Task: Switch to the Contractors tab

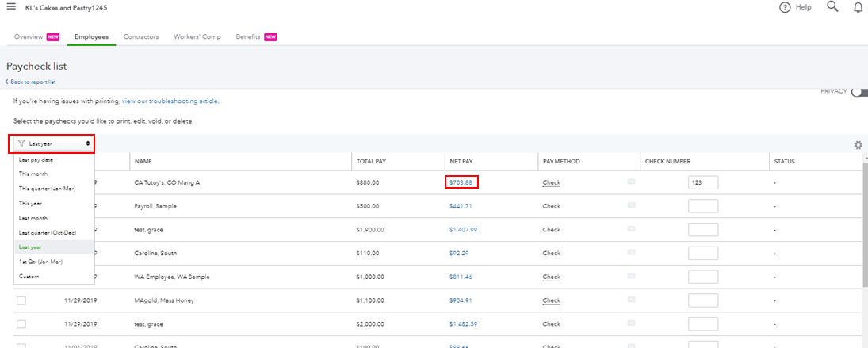Action: click(x=141, y=36)
